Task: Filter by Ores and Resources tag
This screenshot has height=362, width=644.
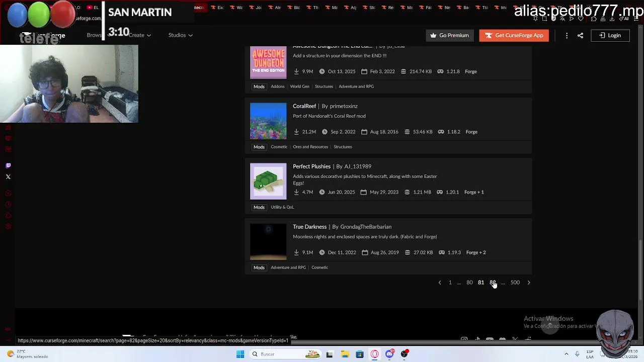Action: [310, 147]
